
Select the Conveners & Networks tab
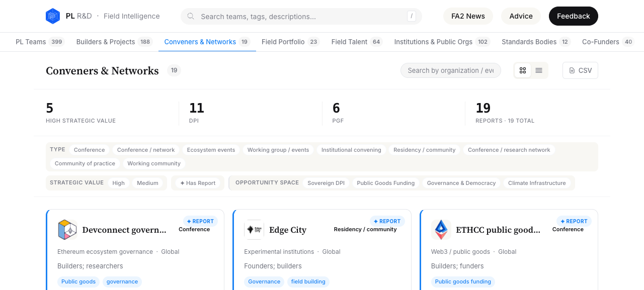point(207,42)
